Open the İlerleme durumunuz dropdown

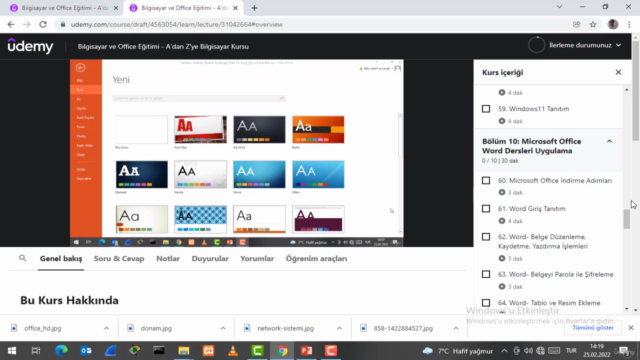click(x=585, y=45)
